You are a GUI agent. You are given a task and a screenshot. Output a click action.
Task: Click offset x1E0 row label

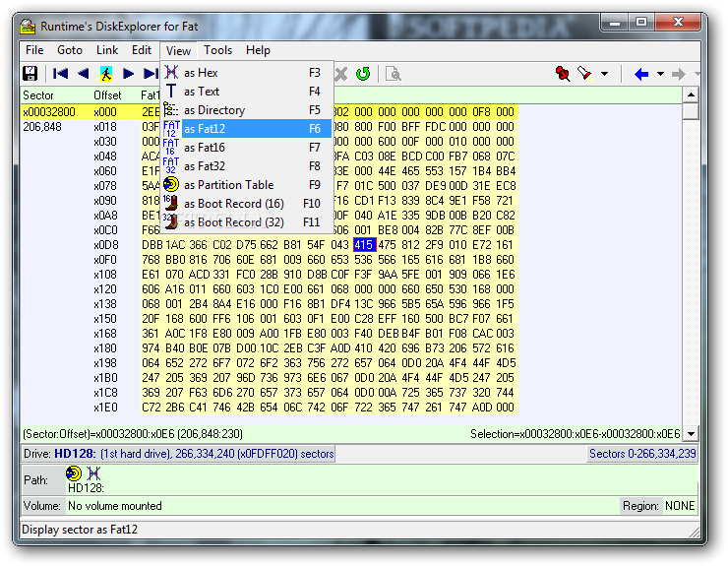(105, 408)
